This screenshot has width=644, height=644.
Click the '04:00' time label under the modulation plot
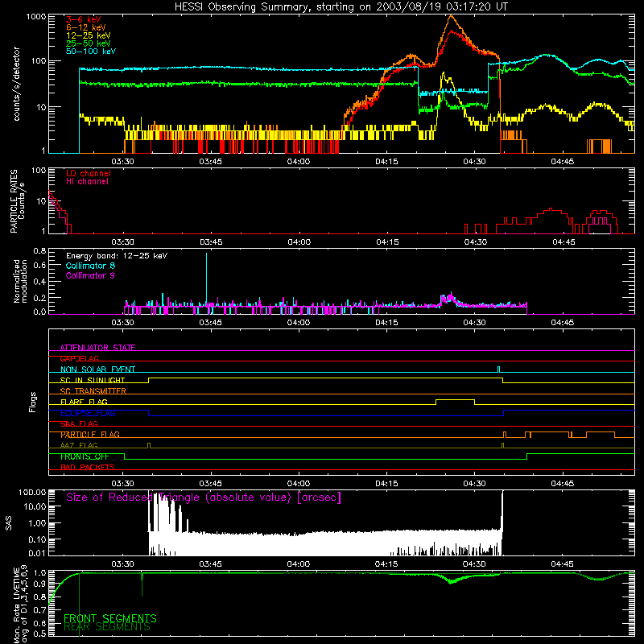299,323
